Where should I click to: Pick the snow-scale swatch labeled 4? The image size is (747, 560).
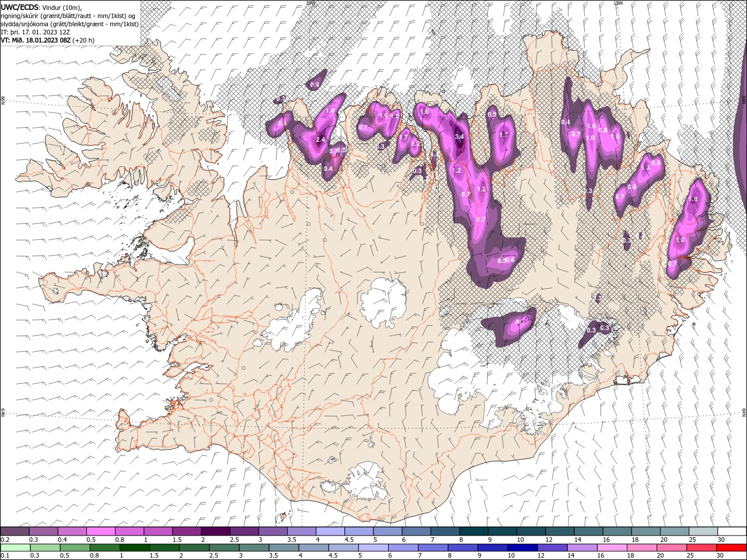(330, 531)
